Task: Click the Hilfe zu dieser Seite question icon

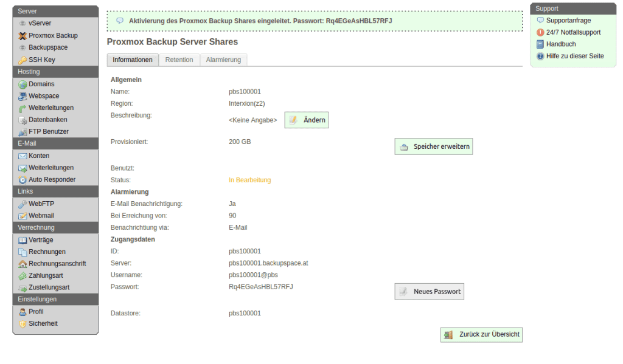Action: (540, 56)
